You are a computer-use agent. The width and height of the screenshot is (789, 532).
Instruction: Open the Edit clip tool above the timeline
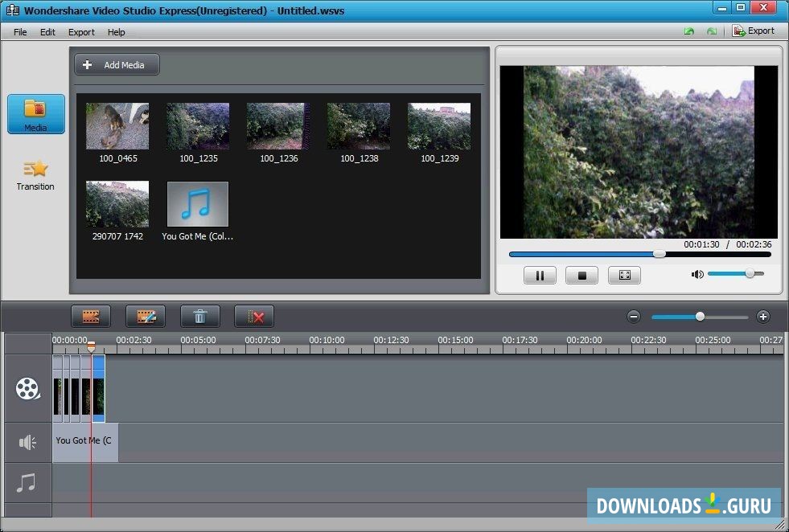[x=146, y=316]
